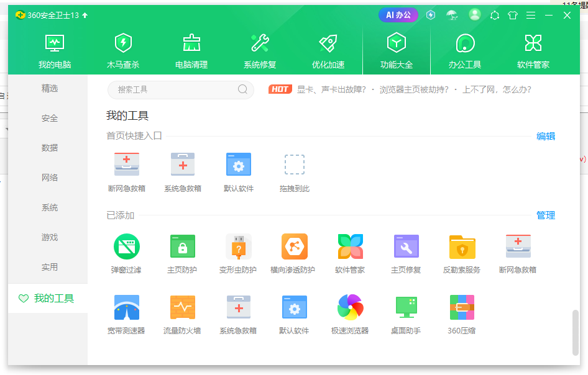The width and height of the screenshot is (588, 375).
Task: Switch to 实用 sidebar category
Action: (50, 267)
